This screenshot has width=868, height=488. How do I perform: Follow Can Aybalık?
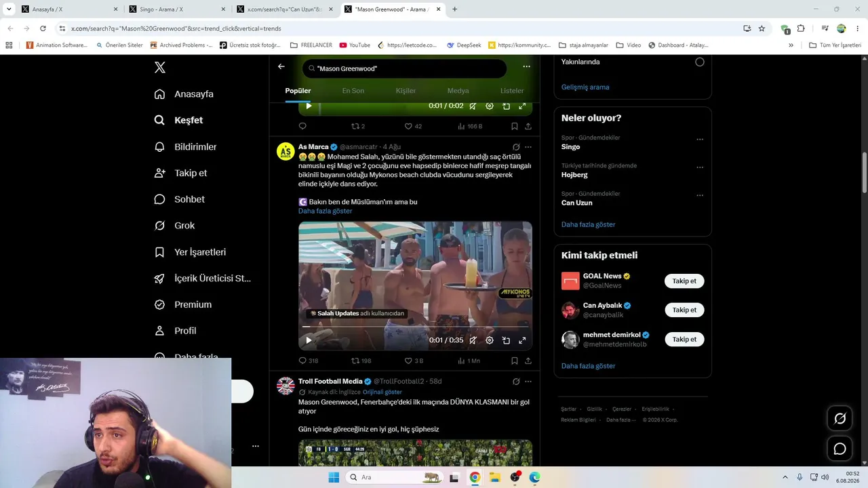click(684, 310)
